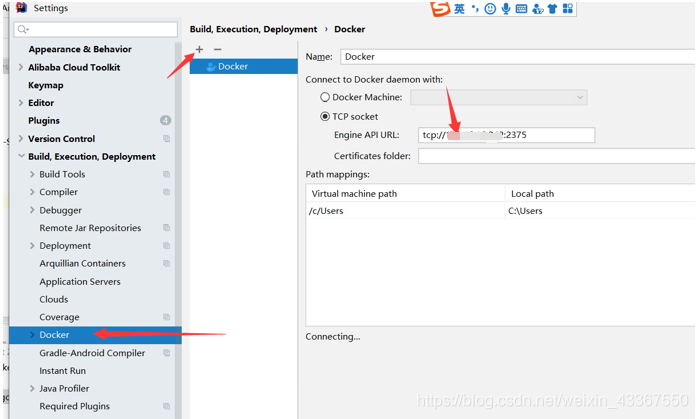The width and height of the screenshot is (698, 419).
Task: Add a new Docker configuration with plus
Action: coord(199,49)
